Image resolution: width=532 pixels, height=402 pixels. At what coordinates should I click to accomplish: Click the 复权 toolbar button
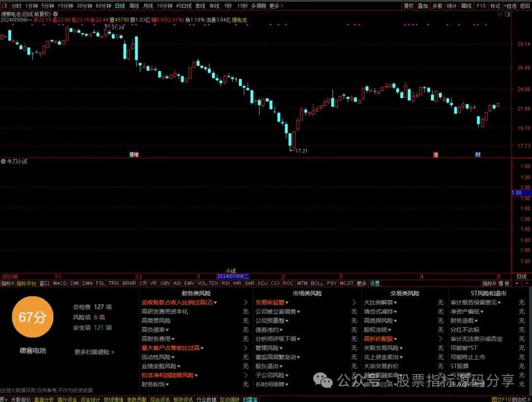pyautogui.click(x=408, y=6)
